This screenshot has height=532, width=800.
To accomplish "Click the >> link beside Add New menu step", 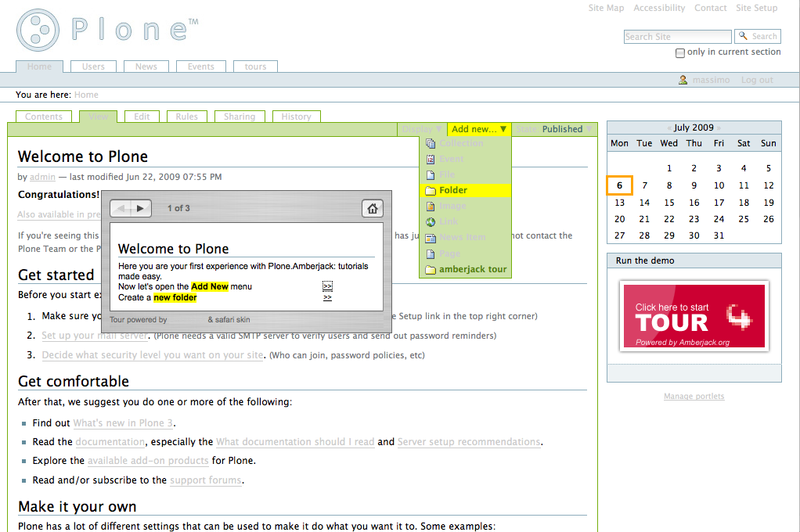I will point(328,286).
